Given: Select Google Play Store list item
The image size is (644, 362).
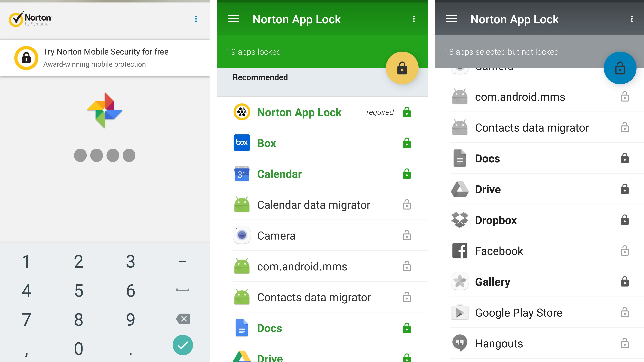Looking at the screenshot, I should pyautogui.click(x=519, y=313).
